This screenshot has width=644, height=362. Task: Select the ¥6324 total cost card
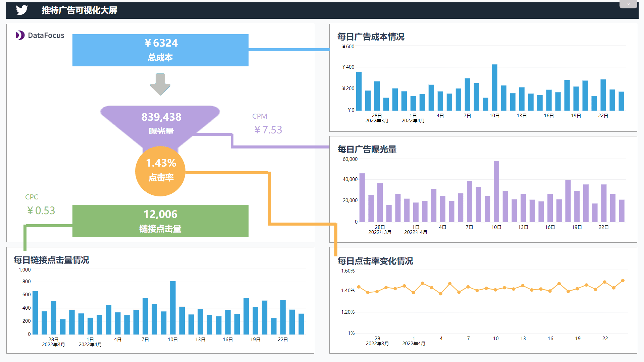pyautogui.click(x=160, y=50)
